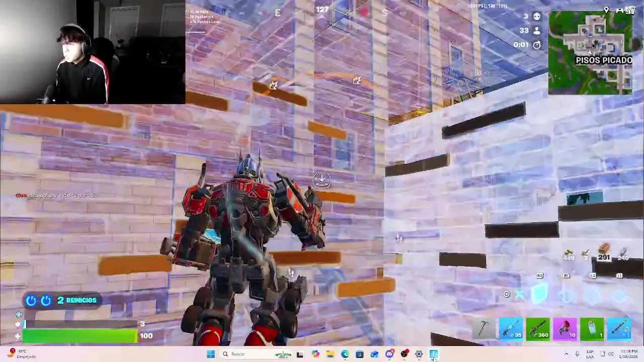Screen dimensions: 644x362
Task: Select the blue rifle with 35 ammo
Action: [x=511, y=329]
